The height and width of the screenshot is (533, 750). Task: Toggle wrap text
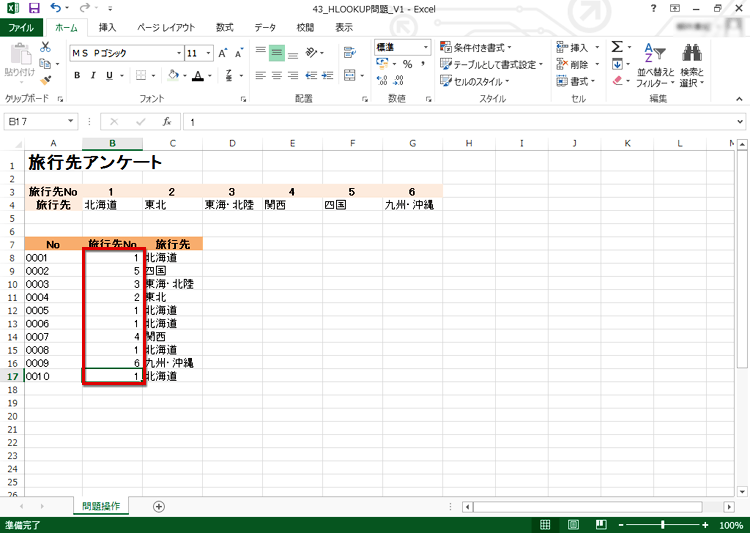pyautogui.click(x=350, y=53)
